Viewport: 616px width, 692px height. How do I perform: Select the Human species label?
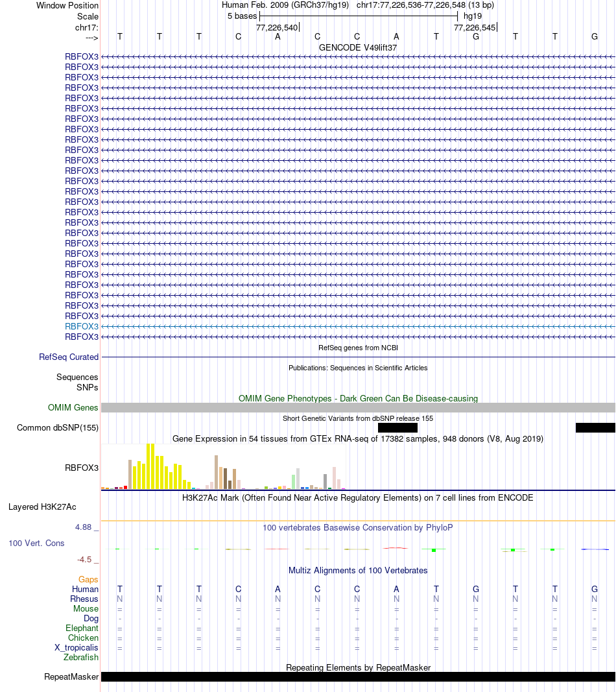[x=85, y=589]
